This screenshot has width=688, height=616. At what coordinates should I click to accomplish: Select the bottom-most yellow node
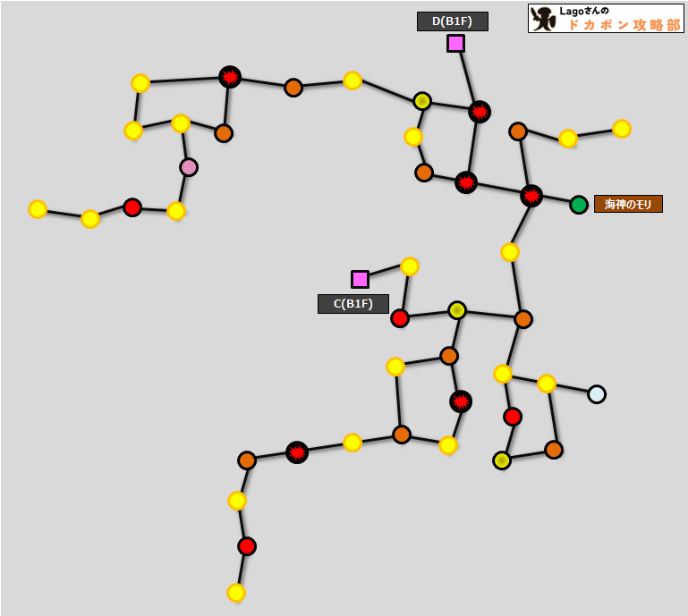click(x=236, y=593)
